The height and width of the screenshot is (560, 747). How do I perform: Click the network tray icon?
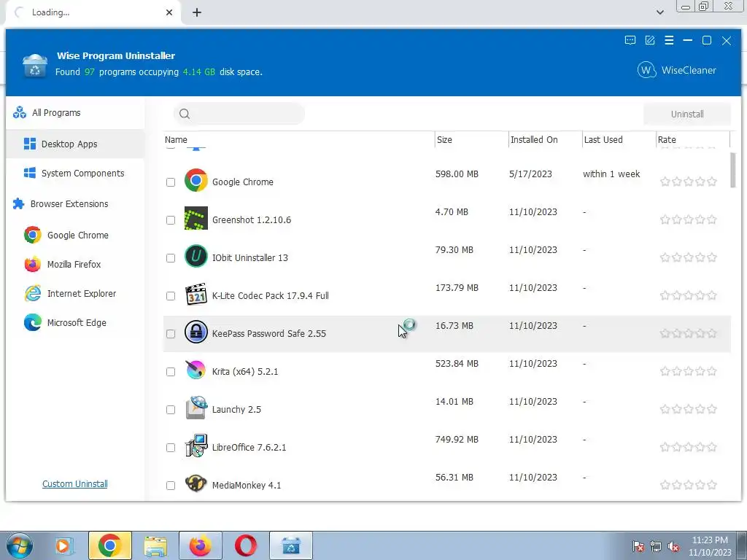pos(656,547)
